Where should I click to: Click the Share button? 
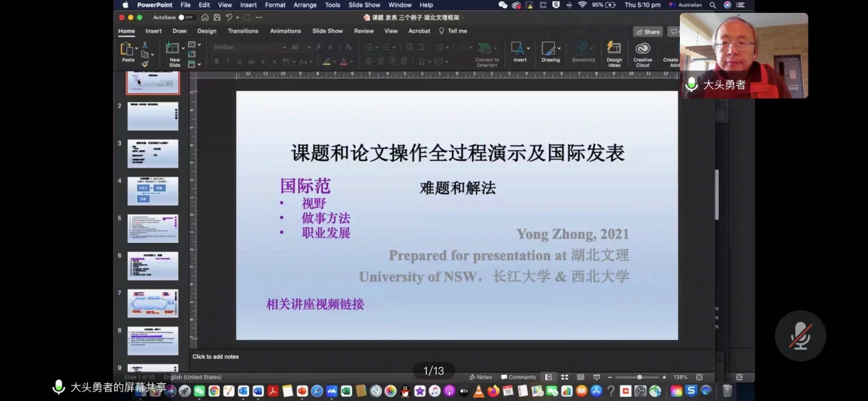[648, 31]
